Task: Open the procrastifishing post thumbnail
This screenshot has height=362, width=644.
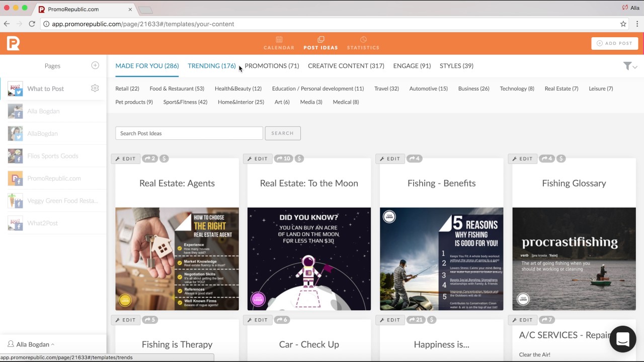Action: [x=574, y=259]
